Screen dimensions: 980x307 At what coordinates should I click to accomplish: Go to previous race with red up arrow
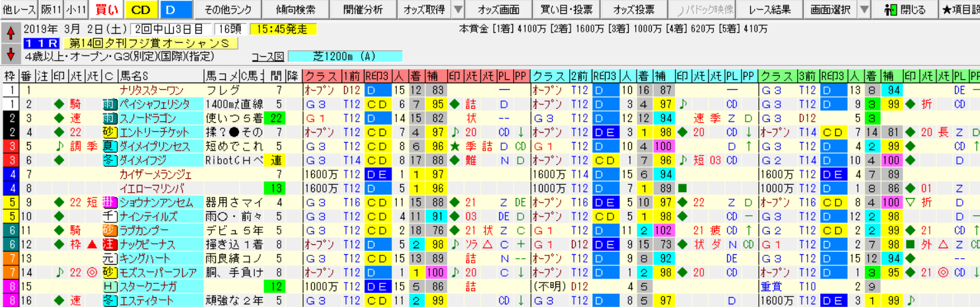pos(10,32)
